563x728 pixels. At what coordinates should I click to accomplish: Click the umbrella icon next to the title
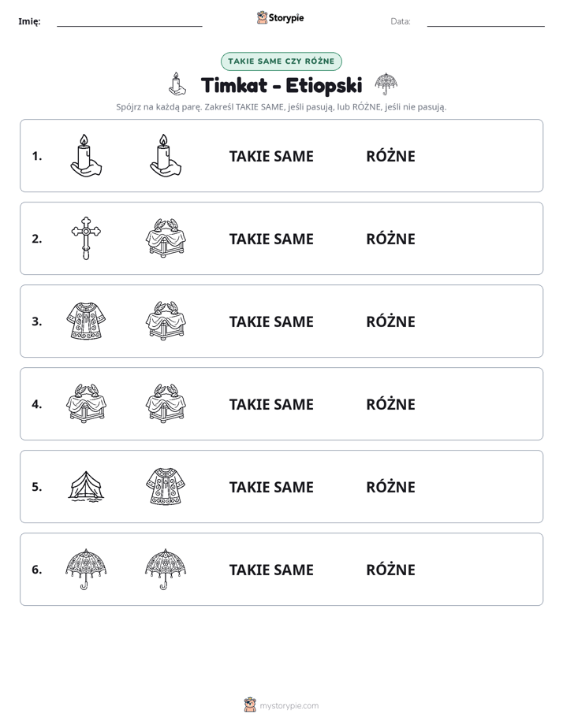click(x=386, y=84)
